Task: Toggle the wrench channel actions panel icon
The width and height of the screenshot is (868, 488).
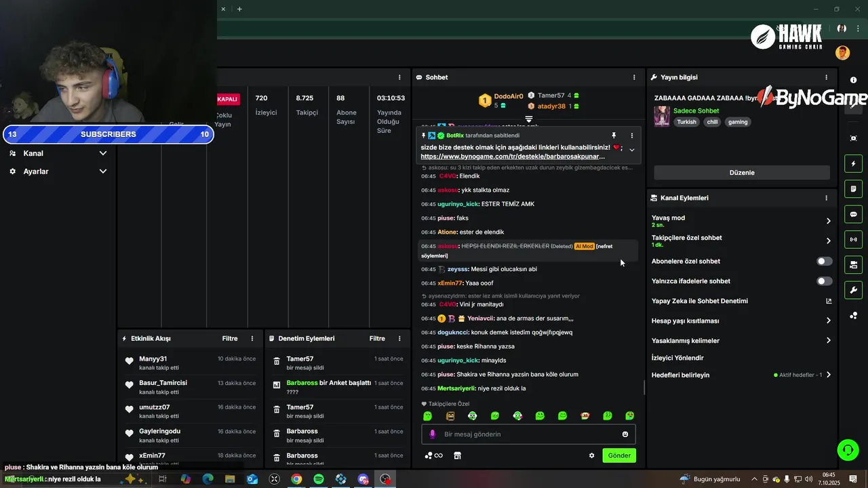Action: [x=853, y=290]
